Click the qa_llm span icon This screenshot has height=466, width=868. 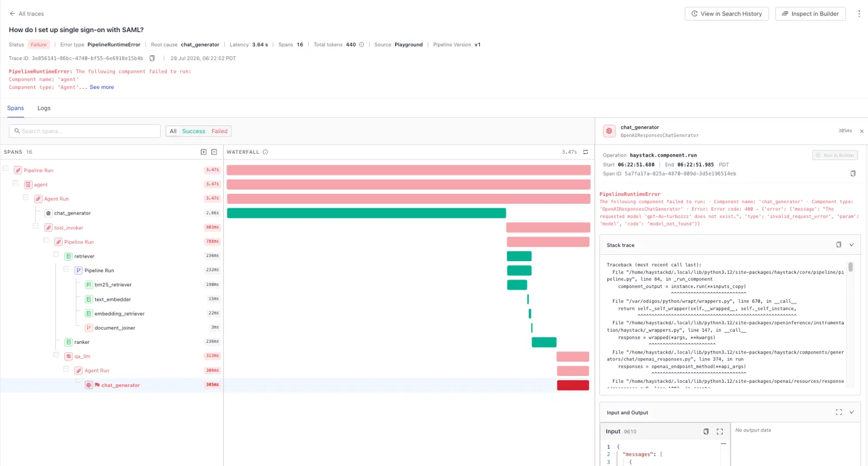coord(68,356)
